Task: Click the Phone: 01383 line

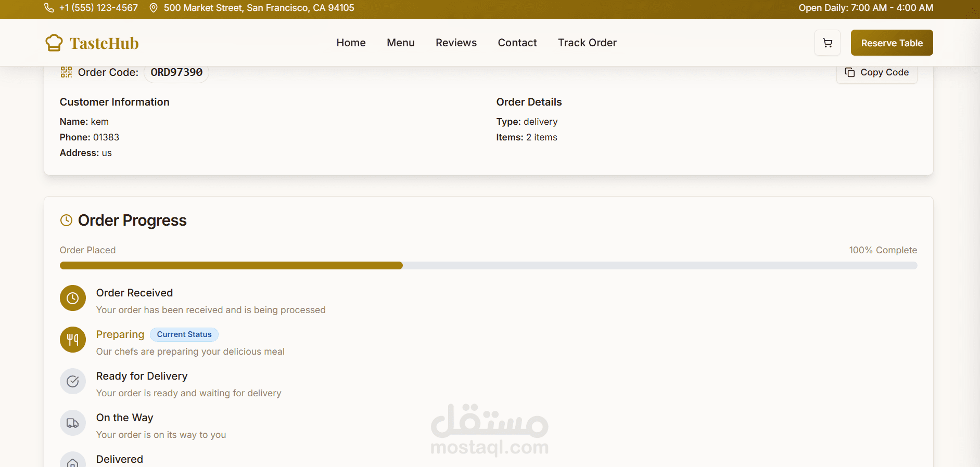Action: [90, 137]
